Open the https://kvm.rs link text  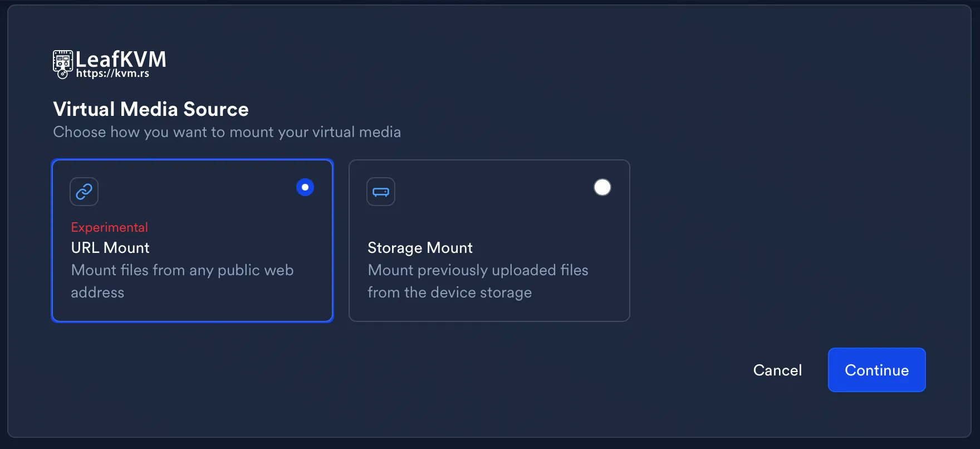[112, 74]
